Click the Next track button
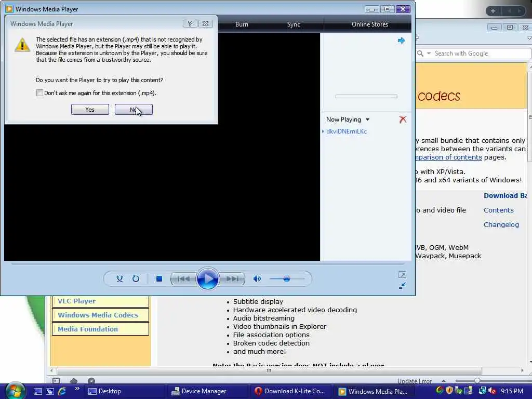Image resolution: width=532 pixels, height=399 pixels. click(232, 279)
